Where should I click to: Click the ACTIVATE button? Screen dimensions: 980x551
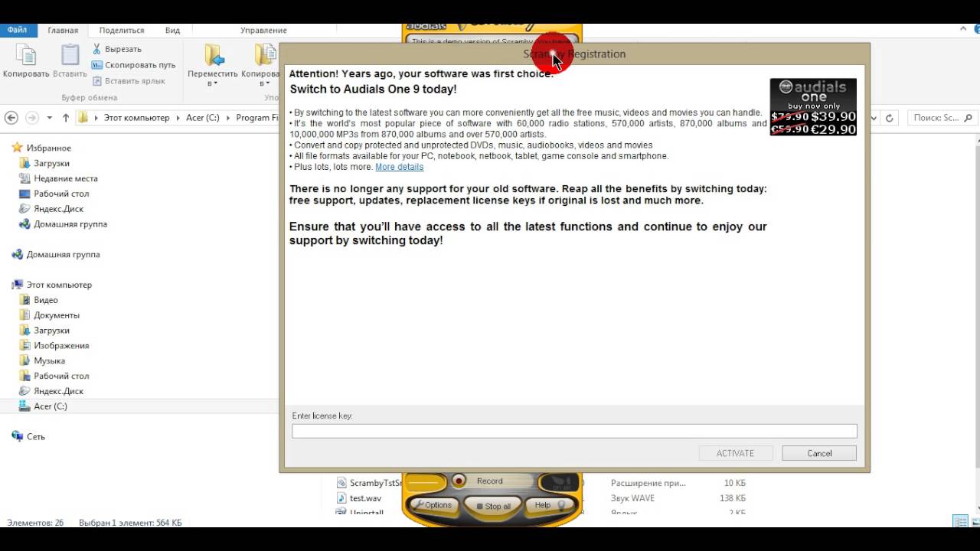[x=735, y=453]
